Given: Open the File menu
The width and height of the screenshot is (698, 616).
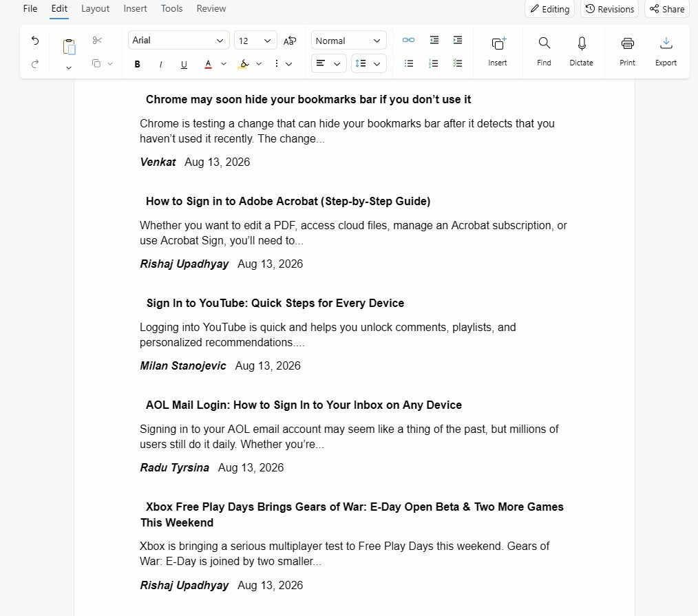Looking at the screenshot, I should click(x=30, y=8).
